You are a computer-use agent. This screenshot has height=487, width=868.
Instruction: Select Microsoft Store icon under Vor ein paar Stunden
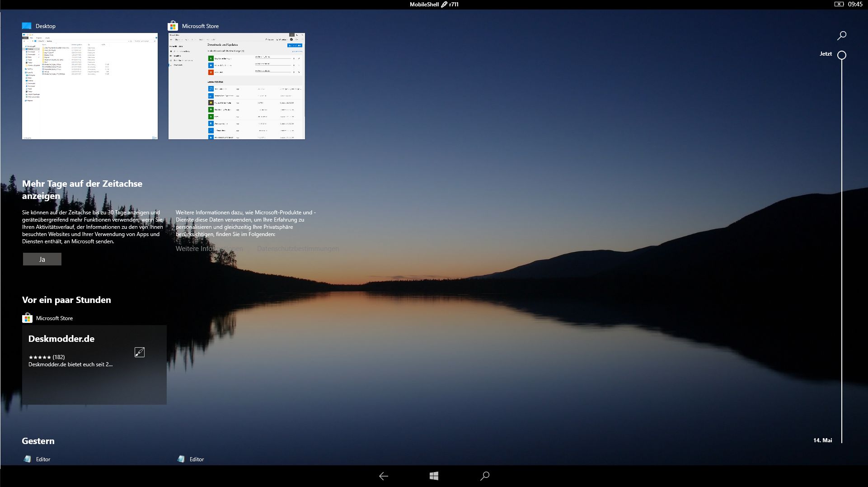27,318
